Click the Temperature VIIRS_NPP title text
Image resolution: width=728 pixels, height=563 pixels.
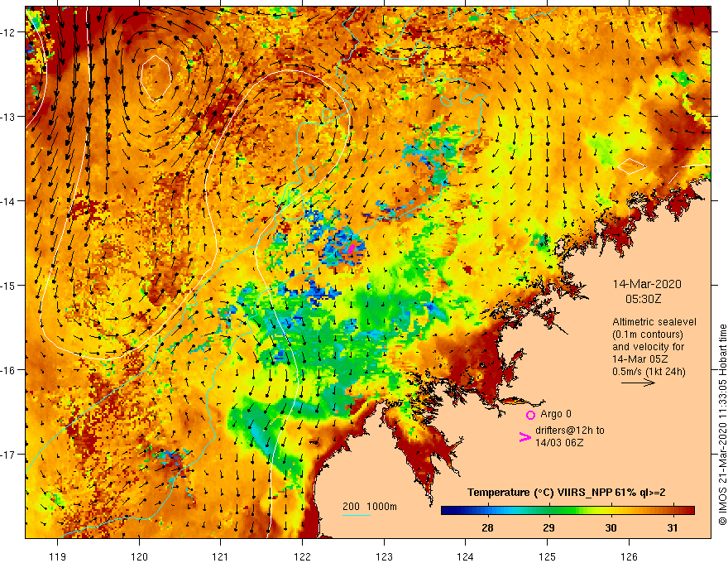[x=567, y=493]
